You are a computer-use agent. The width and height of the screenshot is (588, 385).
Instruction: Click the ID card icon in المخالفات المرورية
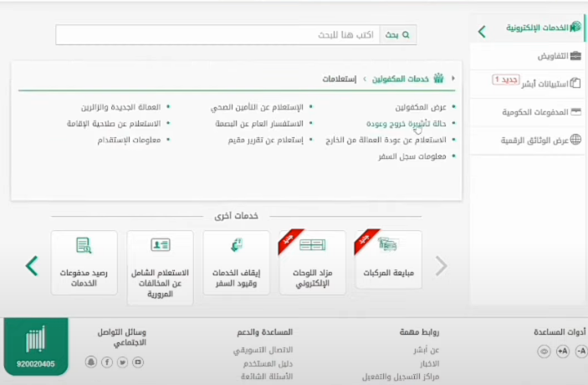click(x=161, y=244)
